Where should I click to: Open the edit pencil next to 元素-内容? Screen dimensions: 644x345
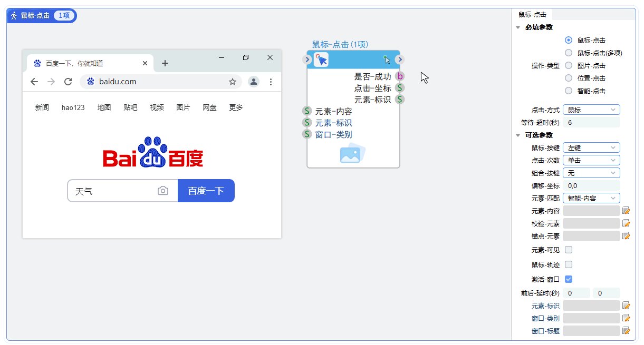[x=626, y=211]
